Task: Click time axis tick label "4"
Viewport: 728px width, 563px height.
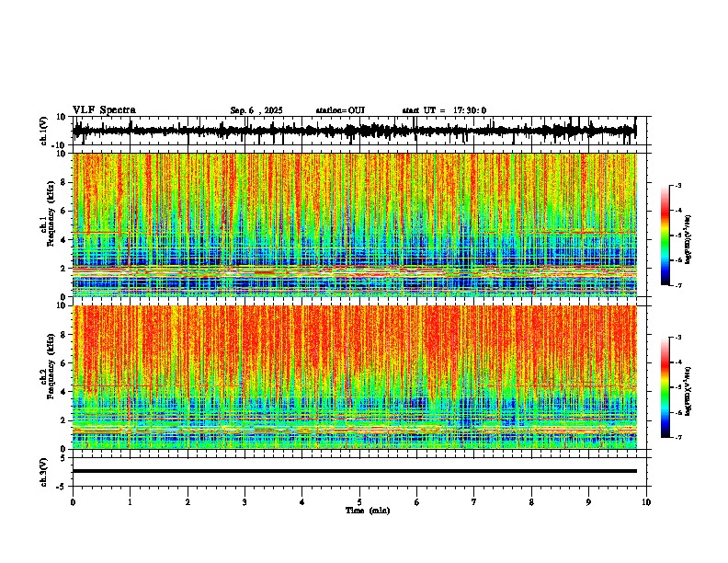Action: (x=301, y=502)
